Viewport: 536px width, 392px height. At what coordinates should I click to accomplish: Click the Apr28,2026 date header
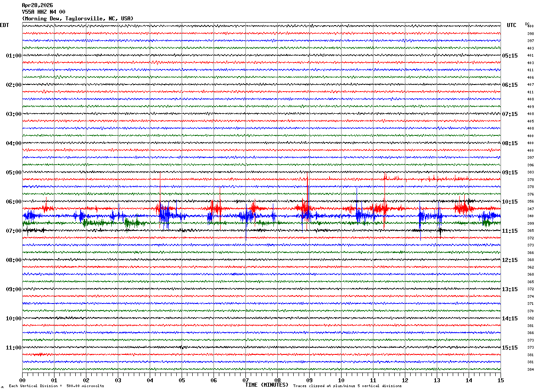click(x=37, y=5)
